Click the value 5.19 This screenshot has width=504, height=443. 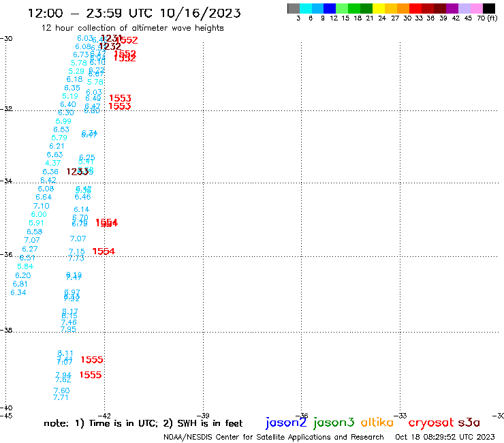point(70,96)
